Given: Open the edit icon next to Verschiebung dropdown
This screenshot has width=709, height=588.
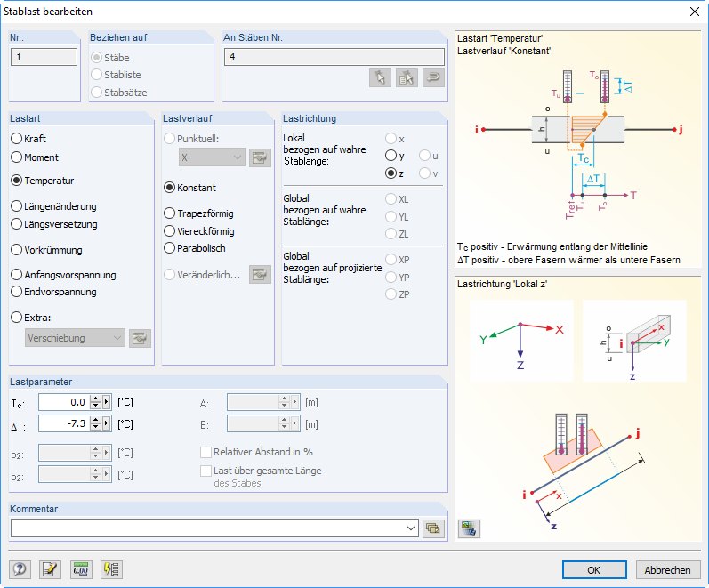Looking at the screenshot, I should 140,338.
